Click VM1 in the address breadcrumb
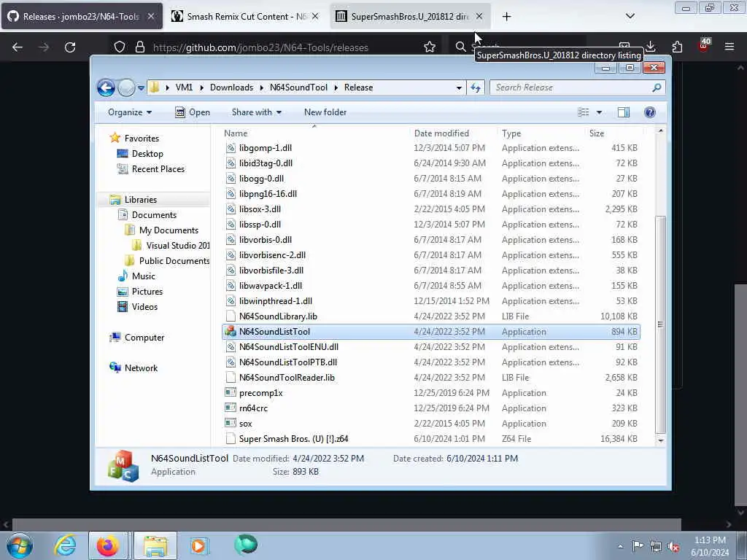 point(184,87)
